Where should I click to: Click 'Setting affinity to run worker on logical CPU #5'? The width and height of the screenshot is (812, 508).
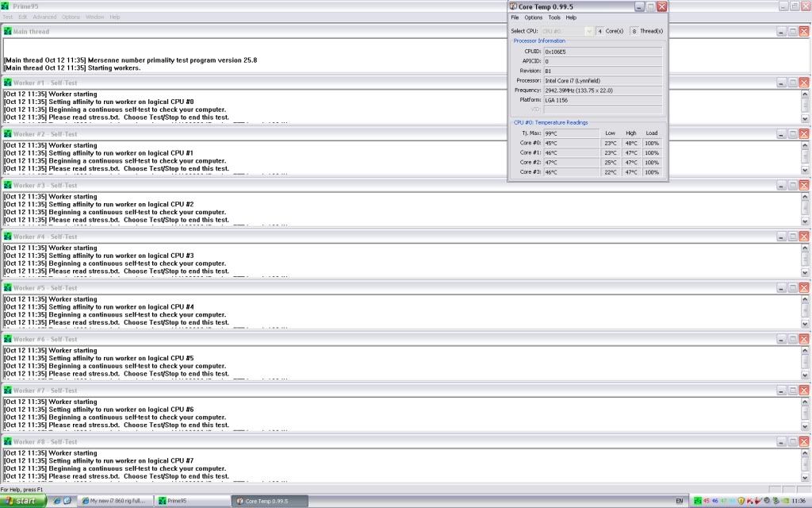(121, 358)
